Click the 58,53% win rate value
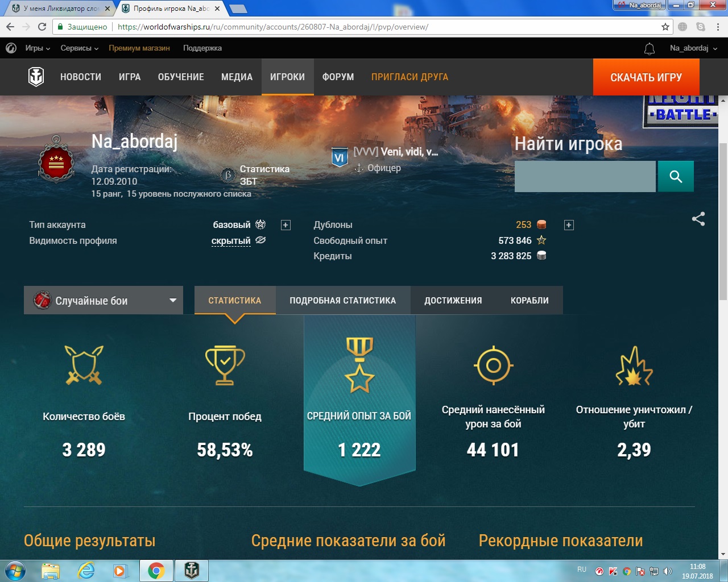This screenshot has height=582, width=728. 225,450
